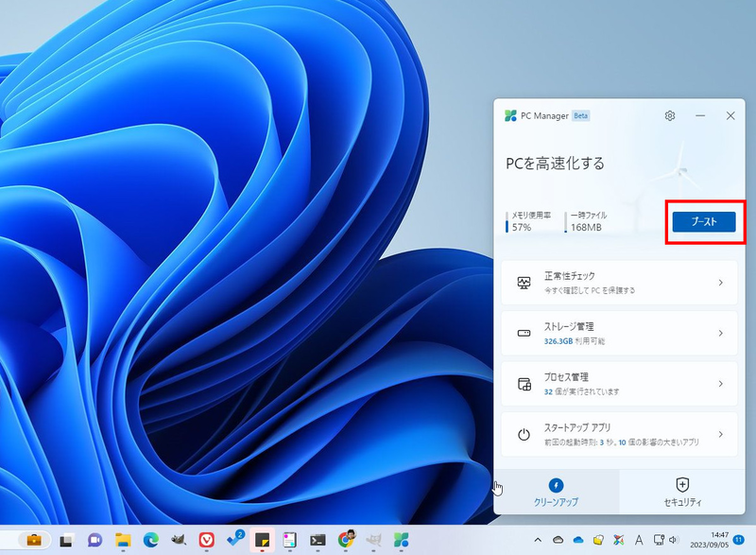The height and width of the screenshot is (555, 756).
Task: Show hidden system tray icons
Action: tap(539, 540)
